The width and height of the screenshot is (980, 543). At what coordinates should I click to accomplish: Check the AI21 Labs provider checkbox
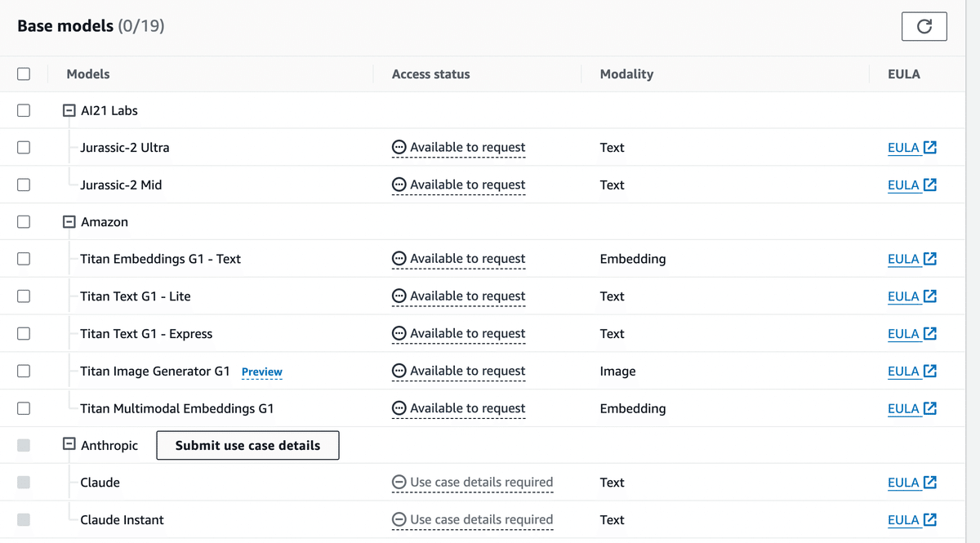(x=24, y=110)
